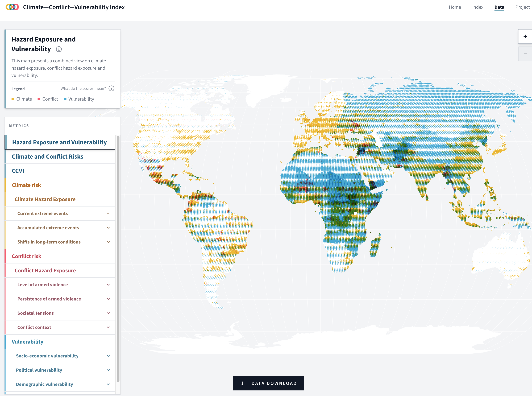Expand the Societal tensions dropdown
The height and width of the screenshot is (396, 532).
(x=108, y=313)
